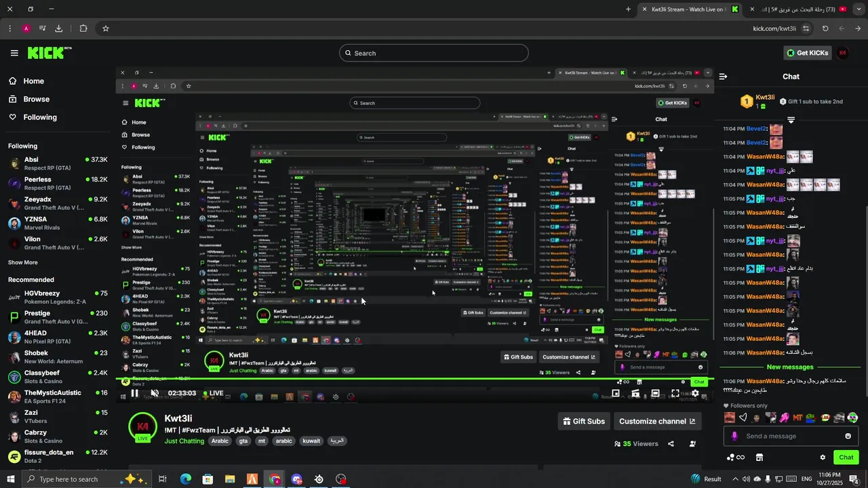Screen dimensions: 868x488
Task: Open the emoji picker in chat
Action: click(848, 436)
